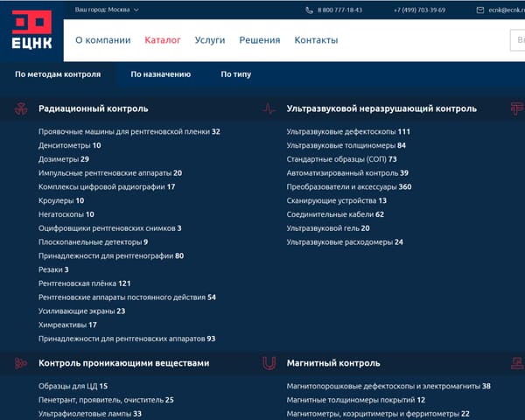Open Негатоскопы category
Image resolution: width=525 pixels, height=420 pixels.
[66, 214]
